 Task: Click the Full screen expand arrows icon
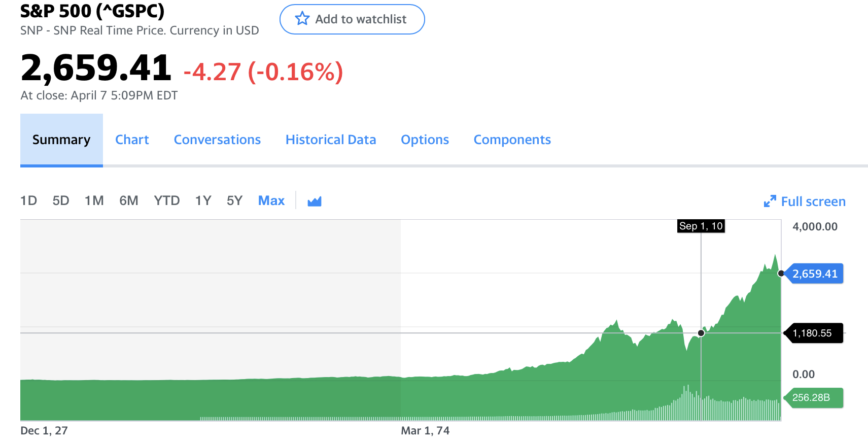pyautogui.click(x=770, y=201)
